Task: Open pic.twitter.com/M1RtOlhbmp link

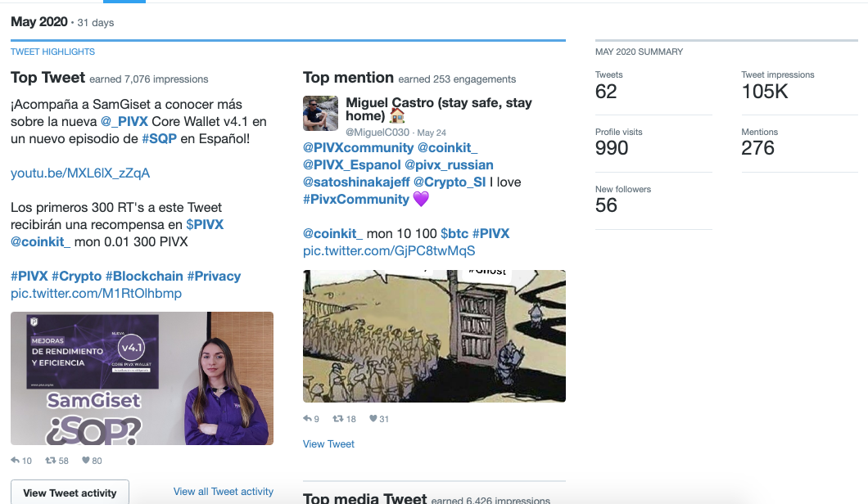Action: 97,293
